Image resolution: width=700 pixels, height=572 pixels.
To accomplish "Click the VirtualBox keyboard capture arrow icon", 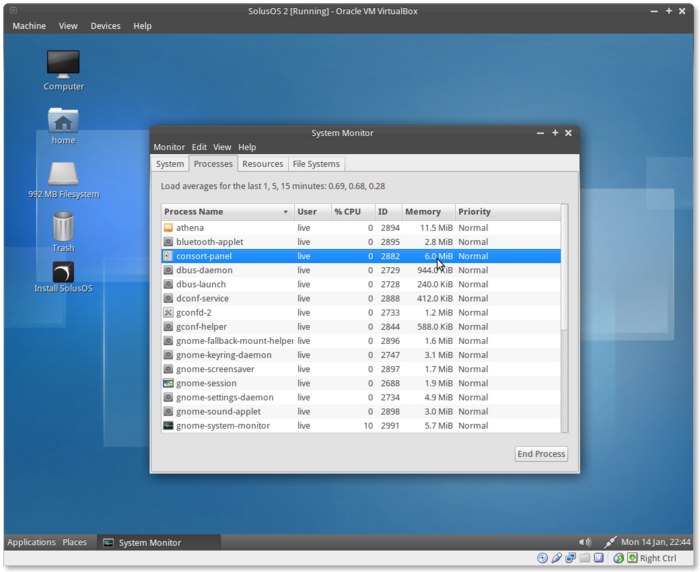I will [x=632, y=557].
